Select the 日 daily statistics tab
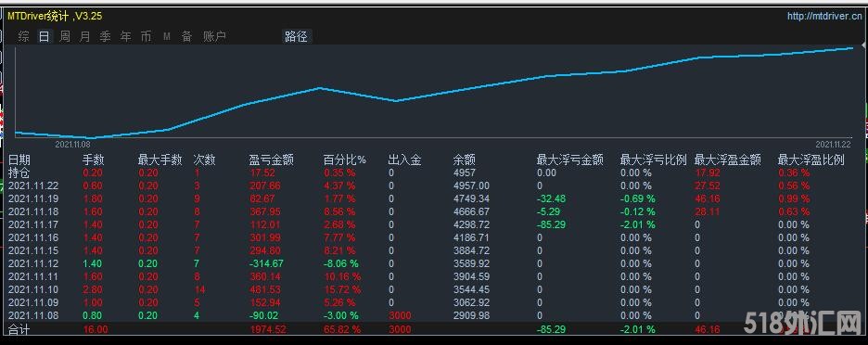868x345 pixels. 44,36
